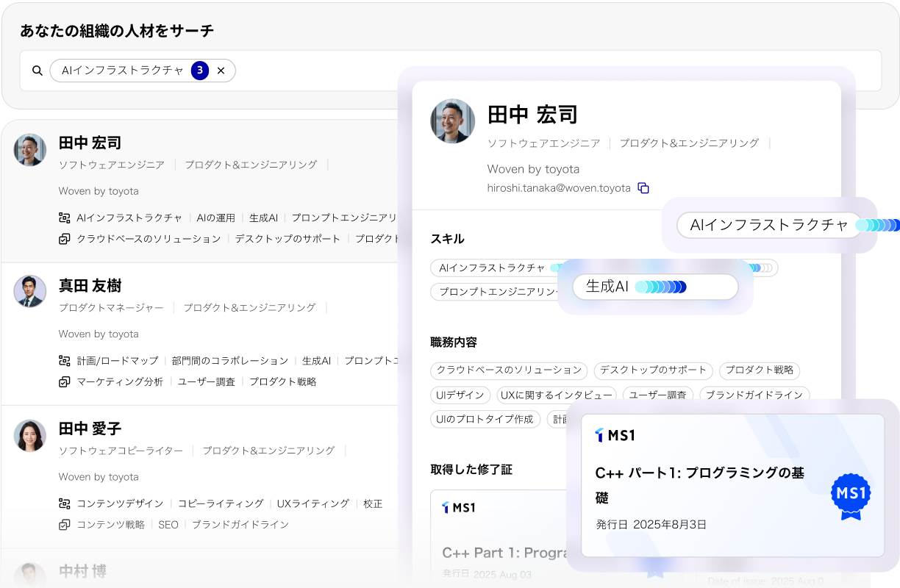Select the 真田 友樹 name in results
This screenshot has width=900, height=588.
pos(90,286)
